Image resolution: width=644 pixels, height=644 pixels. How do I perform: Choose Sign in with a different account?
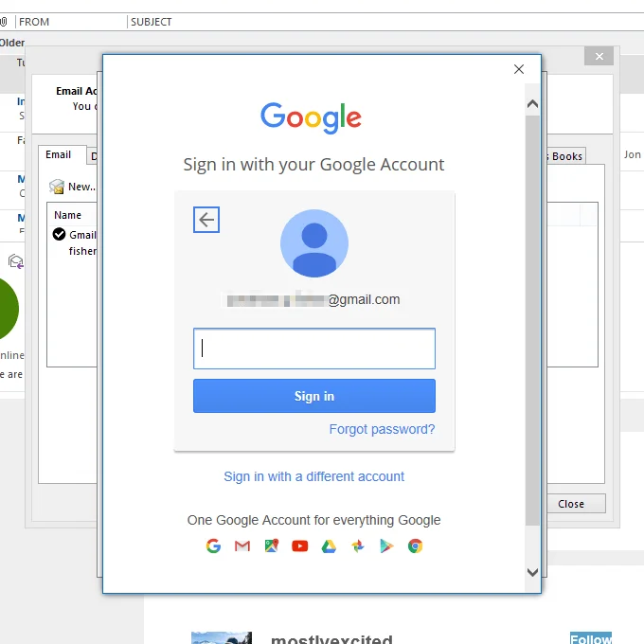313,476
